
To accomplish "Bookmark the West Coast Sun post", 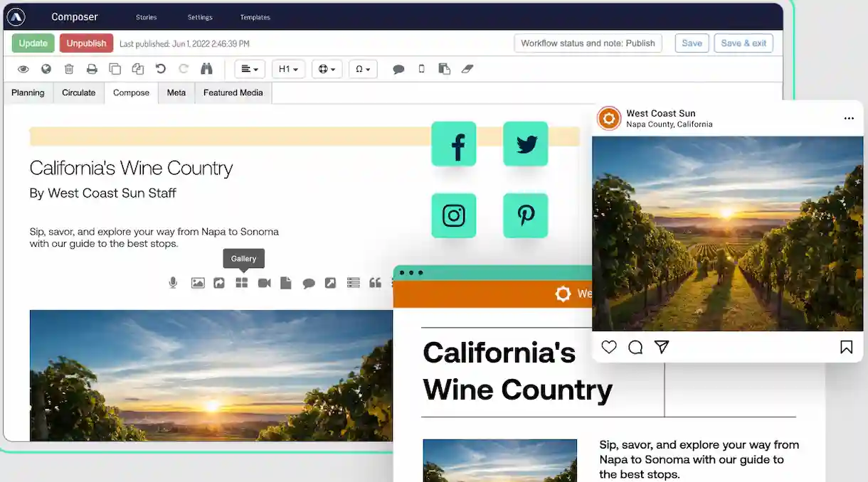I will pos(846,347).
